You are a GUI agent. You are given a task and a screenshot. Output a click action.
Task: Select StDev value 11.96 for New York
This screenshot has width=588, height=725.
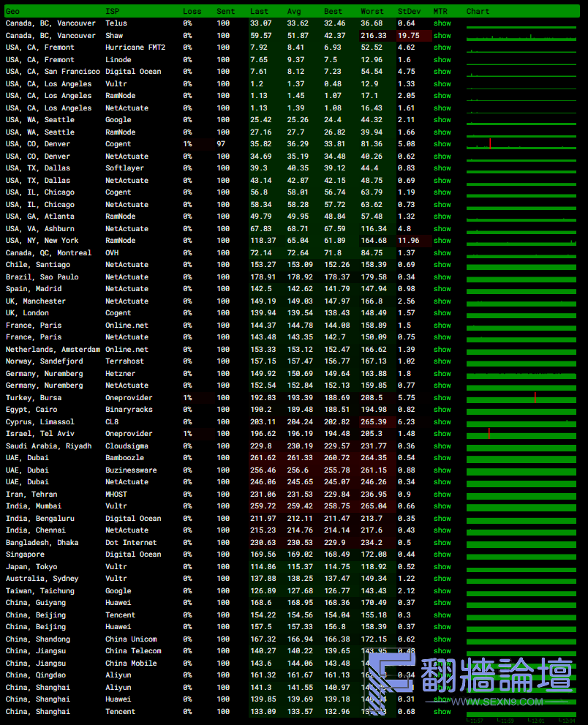pos(409,241)
